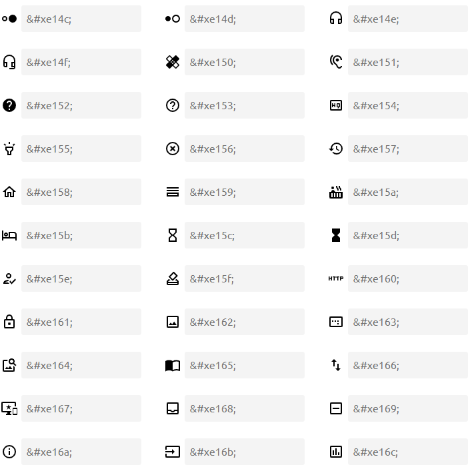Select the &#xe16a; code field
Viewport: 476px width, 465px height.
point(81,452)
